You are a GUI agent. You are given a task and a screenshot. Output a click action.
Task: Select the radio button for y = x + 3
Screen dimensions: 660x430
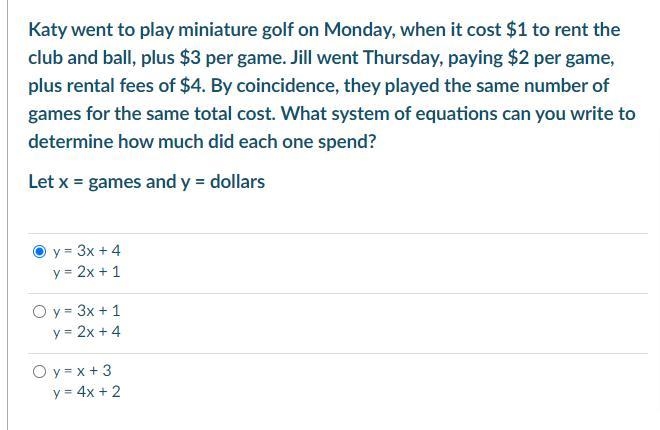tap(39, 372)
